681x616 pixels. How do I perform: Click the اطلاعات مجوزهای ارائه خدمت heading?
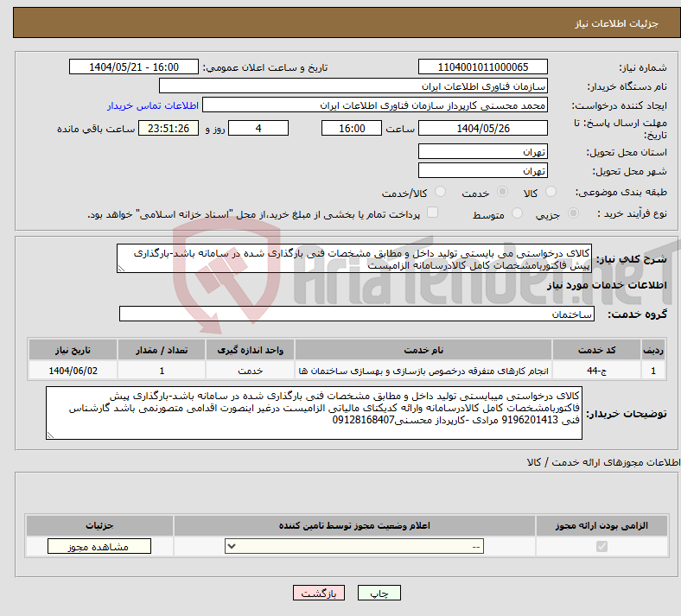tap(604, 462)
